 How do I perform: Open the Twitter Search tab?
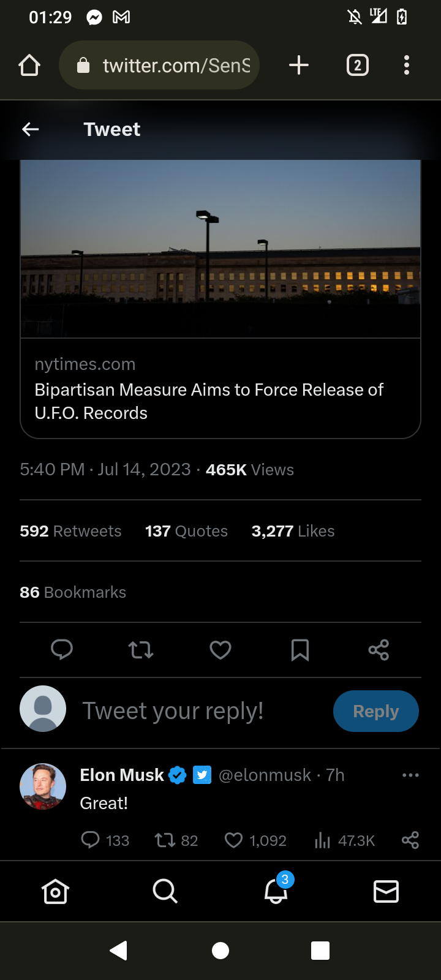click(165, 891)
